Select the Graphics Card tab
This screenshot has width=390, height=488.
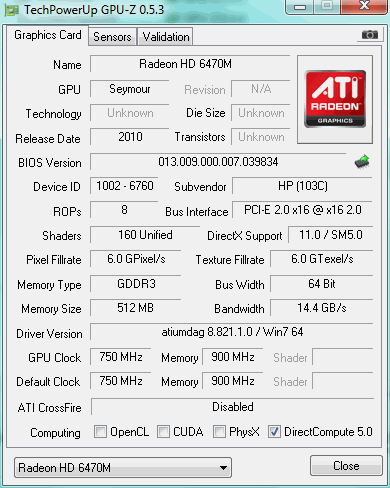pos(48,35)
